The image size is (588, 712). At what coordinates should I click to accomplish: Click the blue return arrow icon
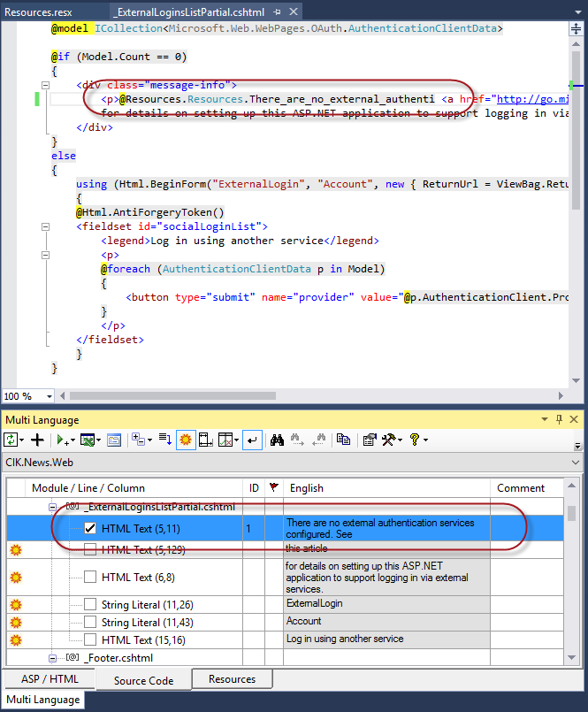click(x=252, y=440)
